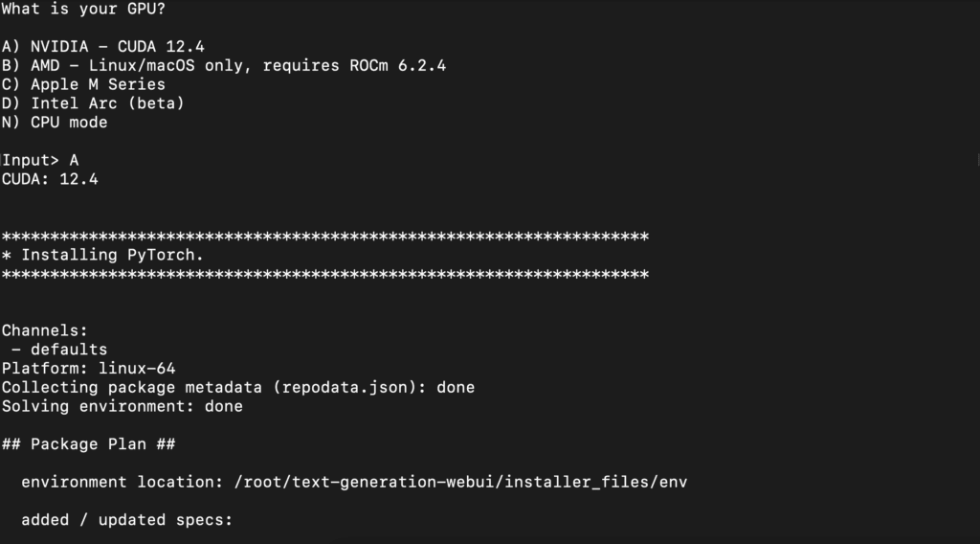Click the "Solving environment: done" line

[122, 406]
